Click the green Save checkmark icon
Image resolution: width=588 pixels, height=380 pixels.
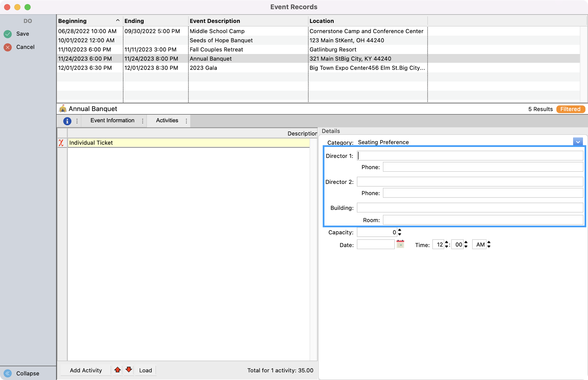pos(8,34)
